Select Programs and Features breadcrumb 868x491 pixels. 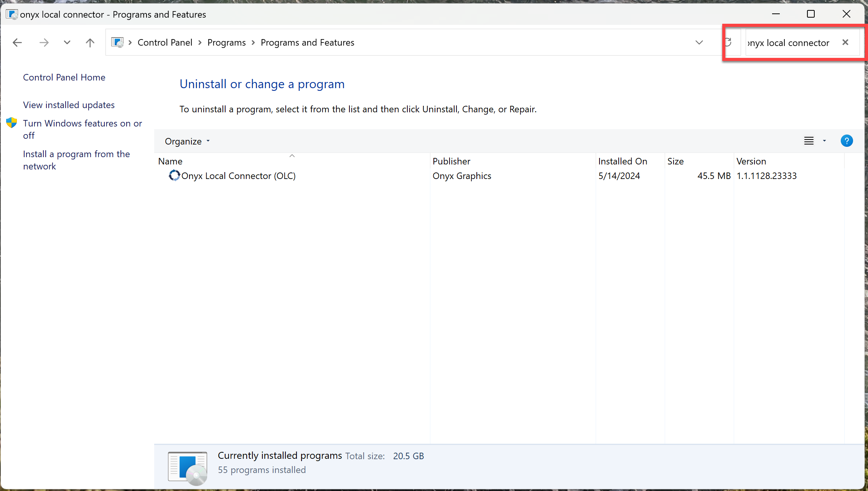tap(308, 43)
